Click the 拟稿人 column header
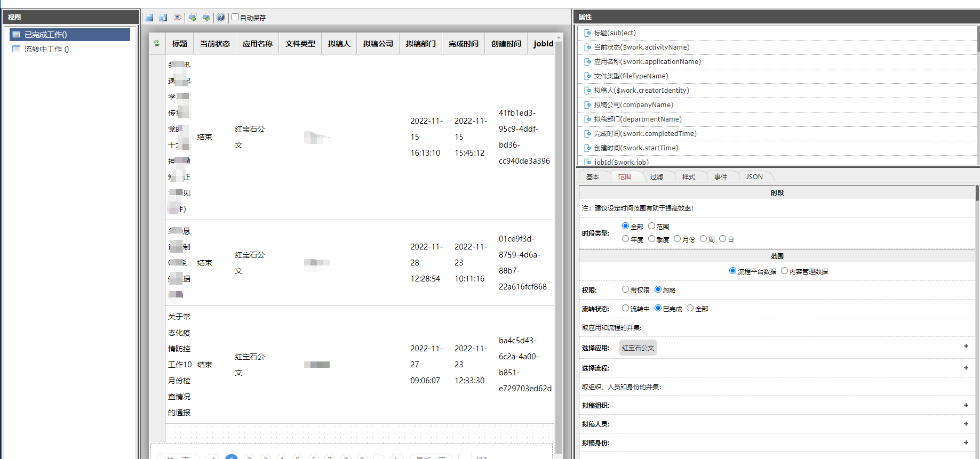This screenshot has height=459, width=980. (x=339, y=44)
